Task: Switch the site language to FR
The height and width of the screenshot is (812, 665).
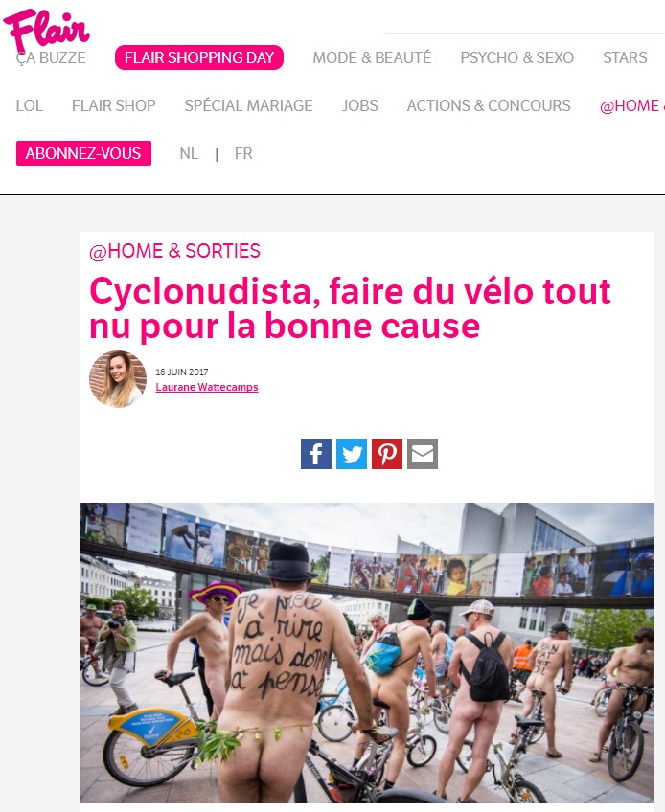Action: click(x=243, y=154)
